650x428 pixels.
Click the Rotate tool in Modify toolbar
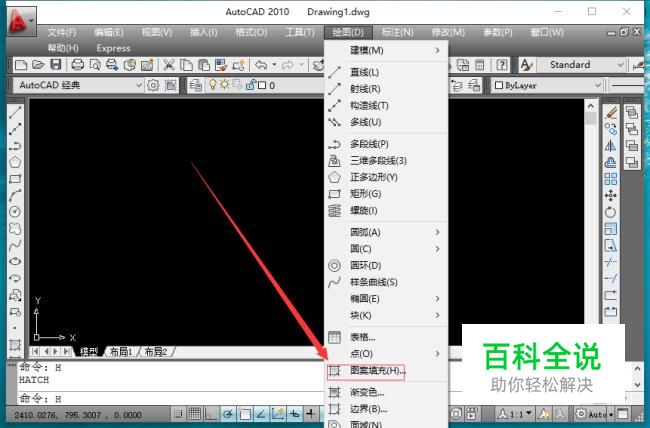click(611, 212)
